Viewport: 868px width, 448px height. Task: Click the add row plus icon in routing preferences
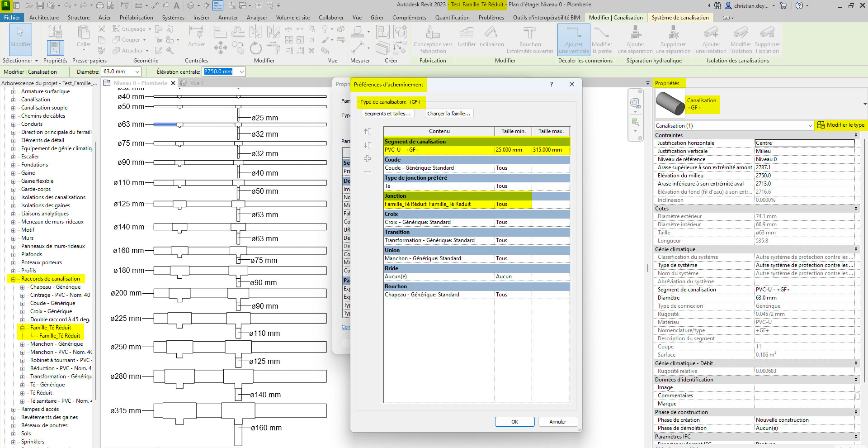(368, 159)
